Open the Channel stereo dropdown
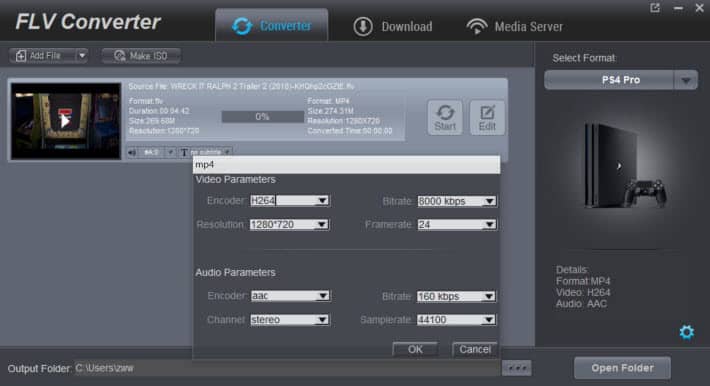This screenshot has width=710, height=386. coord(290,319)
